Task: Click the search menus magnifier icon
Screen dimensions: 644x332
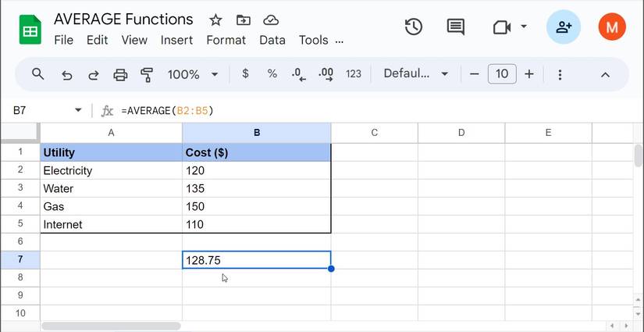Action: pos(37,74)
